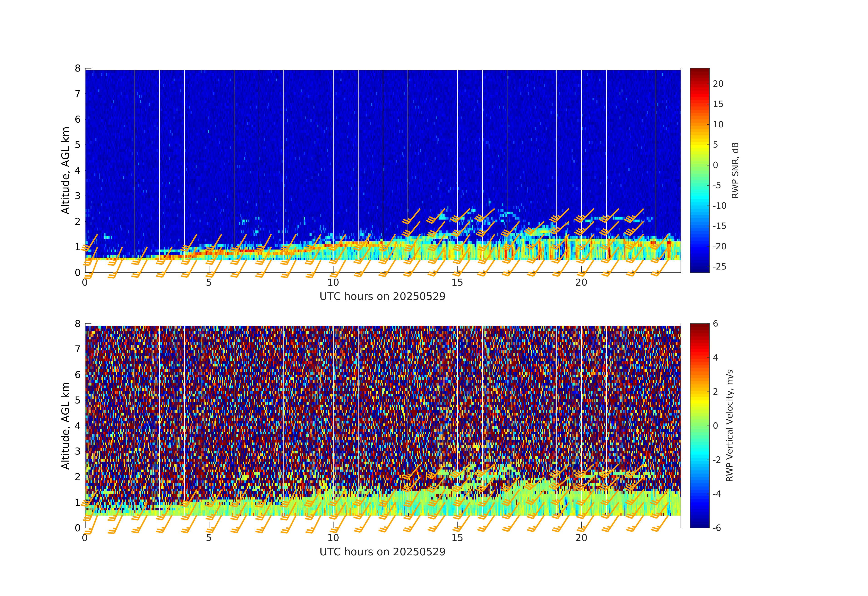Click the bottom plot's 'Altitude, AGL km' axis label

[x=65, y=426]
